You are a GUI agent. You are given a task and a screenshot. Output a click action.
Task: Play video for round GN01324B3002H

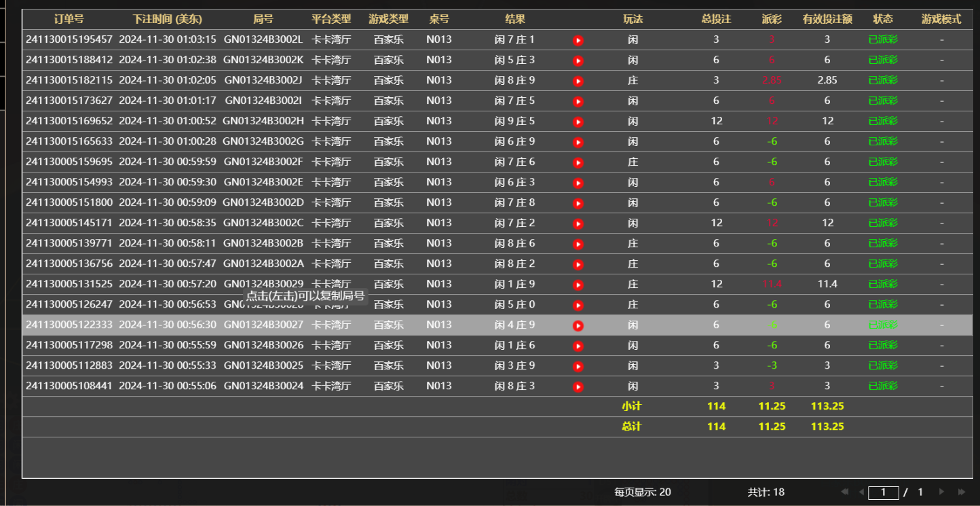point(578,121)
